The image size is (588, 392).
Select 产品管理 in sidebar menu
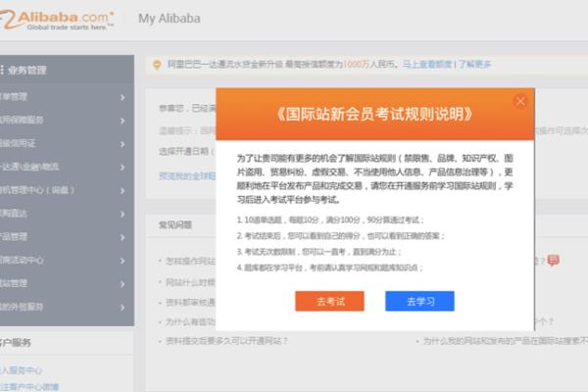tap(67, 237)
